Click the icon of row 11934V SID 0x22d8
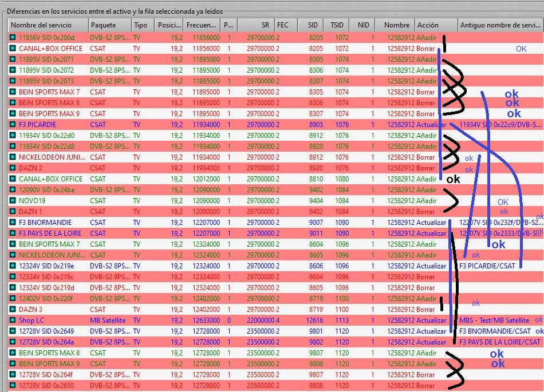Viewport: 544px width, 392px height. [x=13, y=146]
